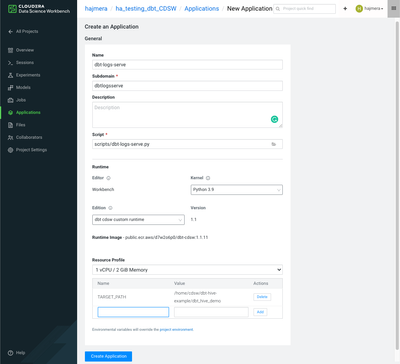Click the Edition info icon
The image size is (400, 364).
tap(110, 208)
